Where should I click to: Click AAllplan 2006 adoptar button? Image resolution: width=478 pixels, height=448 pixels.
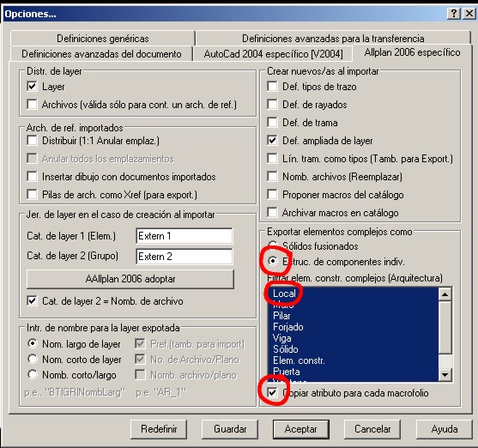point(130,279)
